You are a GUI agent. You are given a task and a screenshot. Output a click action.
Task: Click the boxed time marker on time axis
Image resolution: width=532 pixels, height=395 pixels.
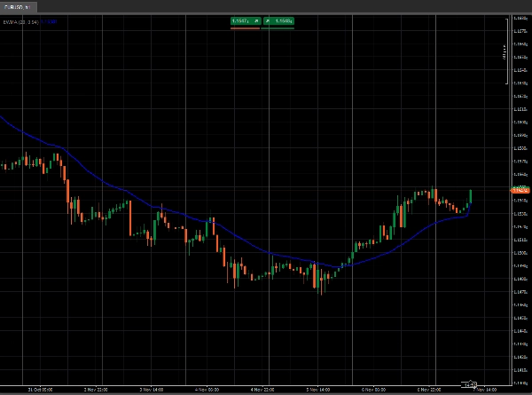(468, 383)
